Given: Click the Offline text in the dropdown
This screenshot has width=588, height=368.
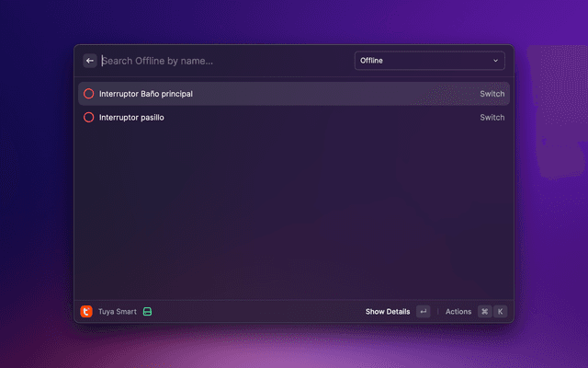Looking at the screenshot, I should point(372,61).
